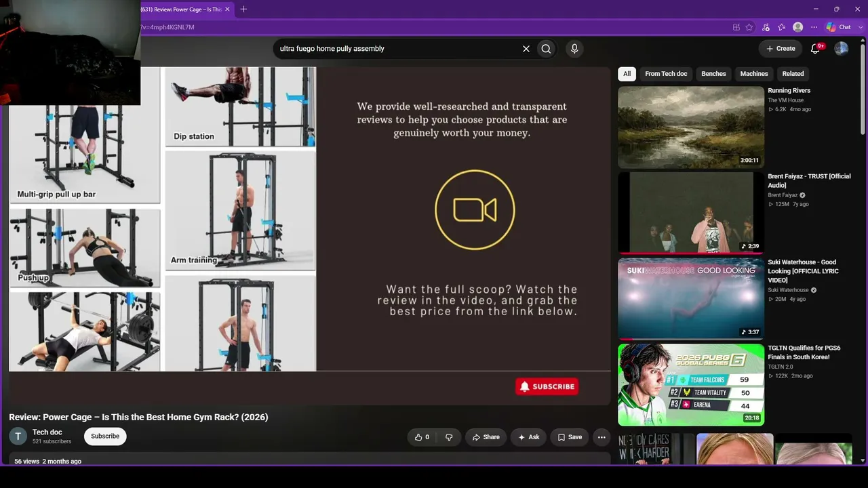Filter recommendations by Benches
The height and width of the screenshot is (488, 868).
713,74
